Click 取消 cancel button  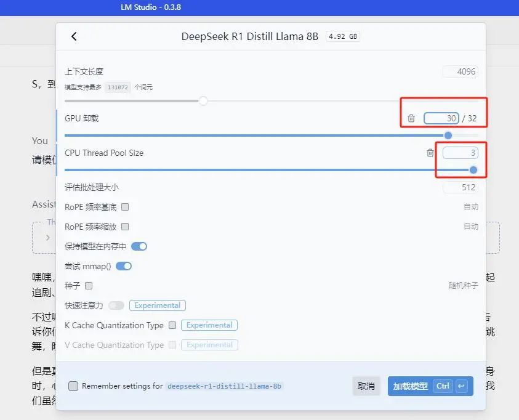click(x=366, y=386)
